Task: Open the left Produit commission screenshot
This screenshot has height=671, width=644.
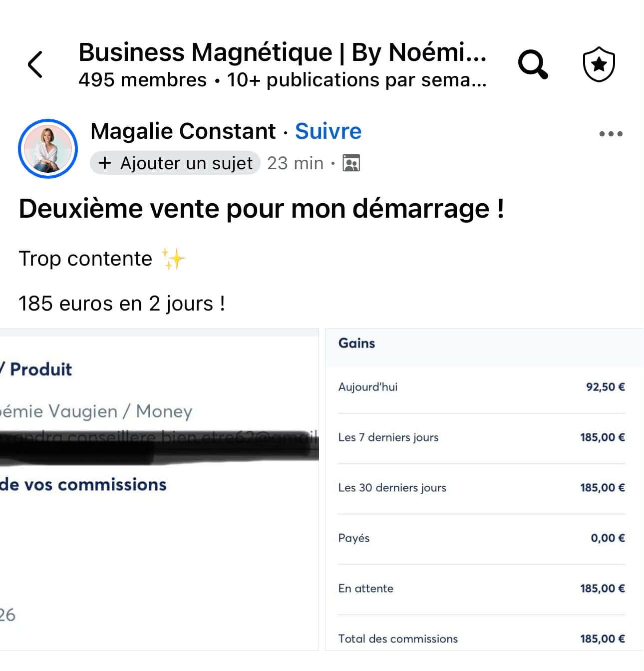Action: [159, 489]
